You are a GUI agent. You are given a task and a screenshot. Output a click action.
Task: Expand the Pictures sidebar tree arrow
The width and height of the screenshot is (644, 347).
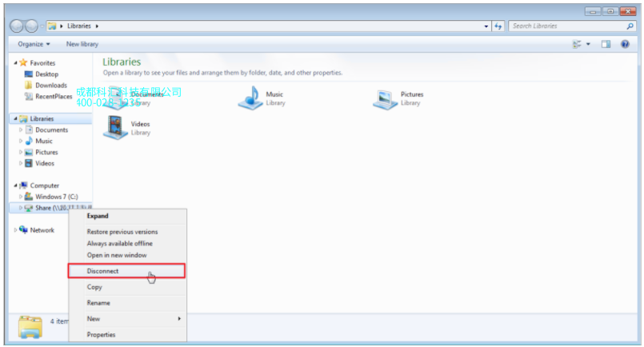(21, 152)
